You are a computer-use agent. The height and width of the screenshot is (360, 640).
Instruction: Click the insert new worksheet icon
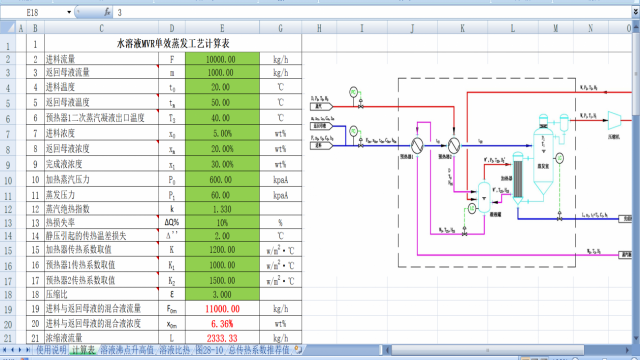point(298,349)
